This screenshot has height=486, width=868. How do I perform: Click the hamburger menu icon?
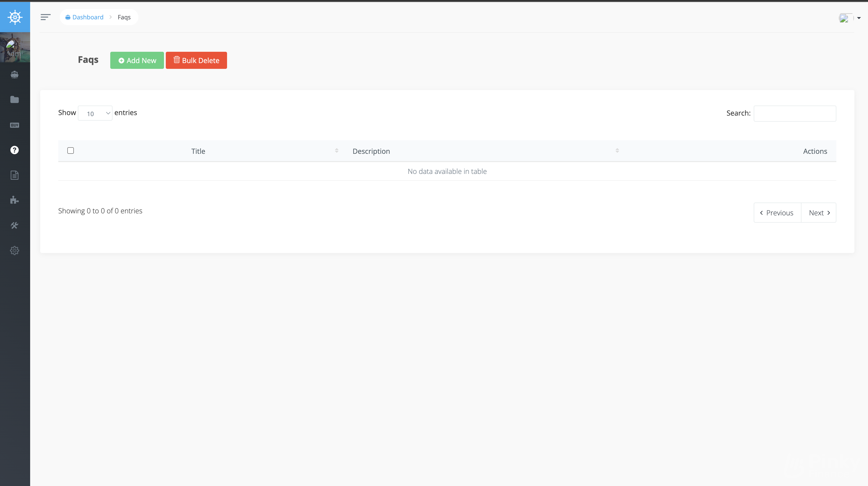pyautogui.click(x=45, y=17)
